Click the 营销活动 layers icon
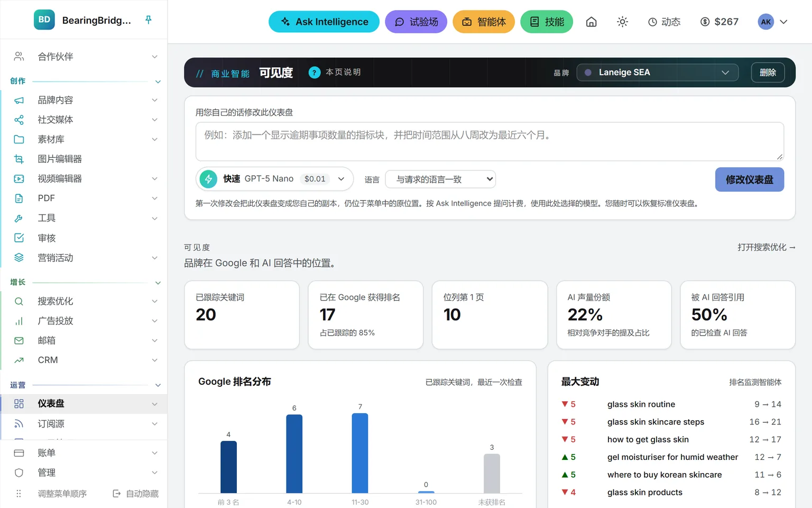 pos(19,258)
